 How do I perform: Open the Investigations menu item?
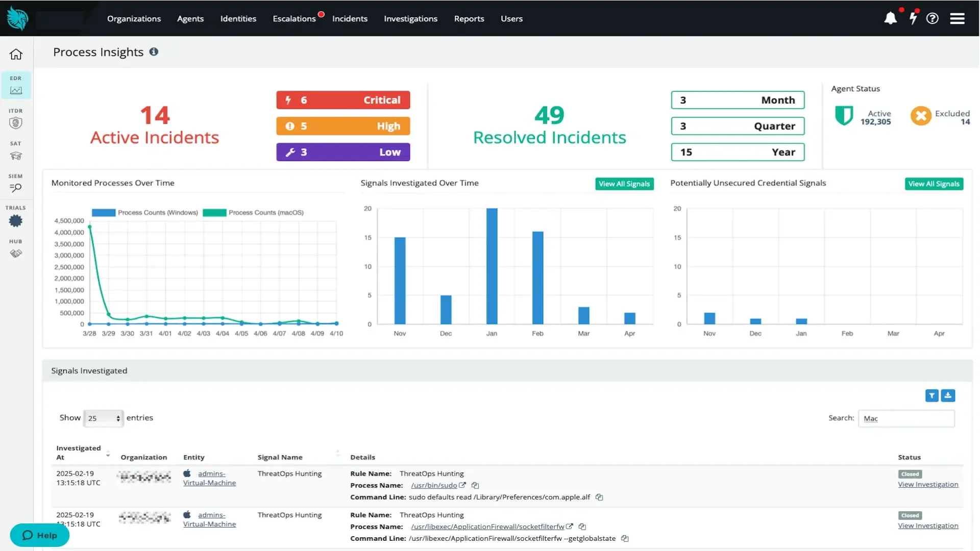click(410, 18)
